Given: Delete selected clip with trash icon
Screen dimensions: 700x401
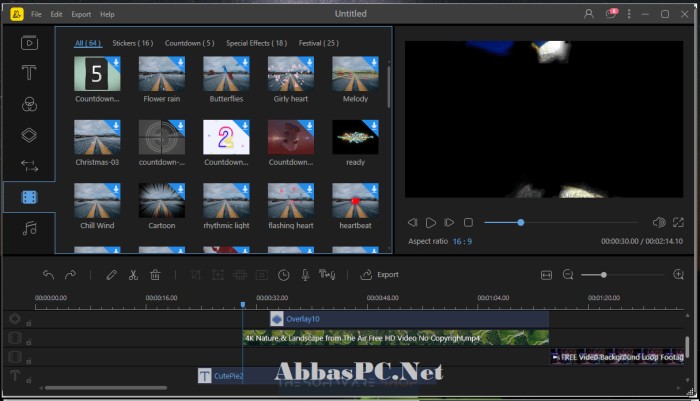Looking at the screenshot, I should tap(155, 275).
